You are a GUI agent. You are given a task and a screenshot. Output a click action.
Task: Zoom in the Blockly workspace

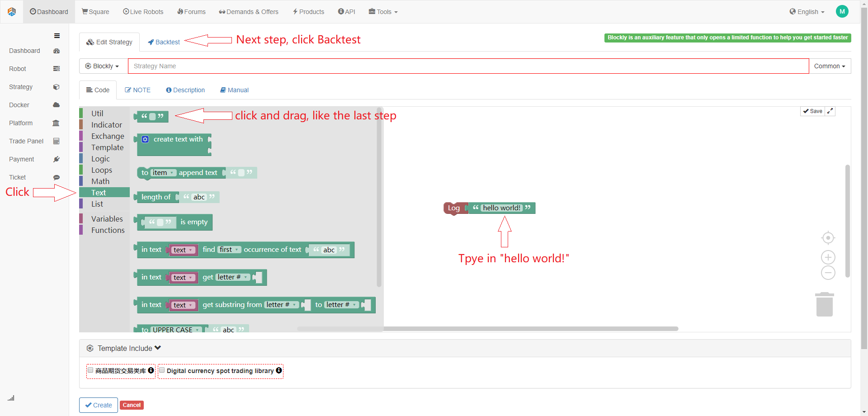[x=828, y=257]
